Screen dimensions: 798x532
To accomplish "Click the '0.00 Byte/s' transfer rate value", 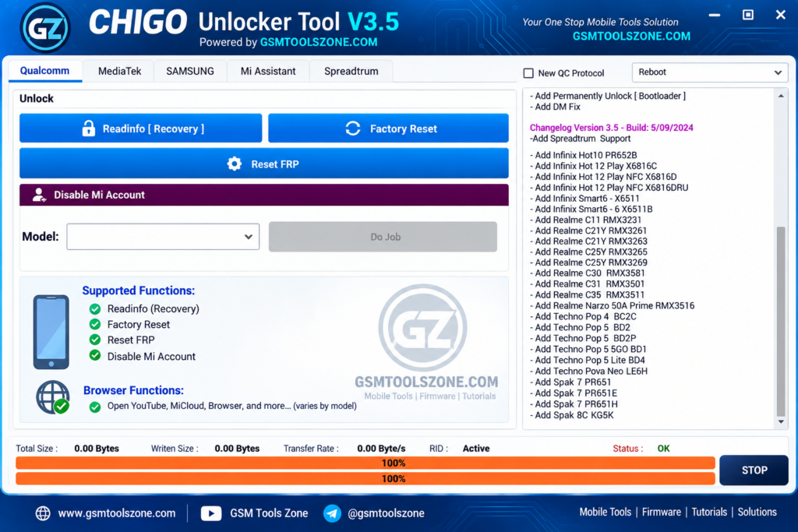I will click(x=381, y=449).
